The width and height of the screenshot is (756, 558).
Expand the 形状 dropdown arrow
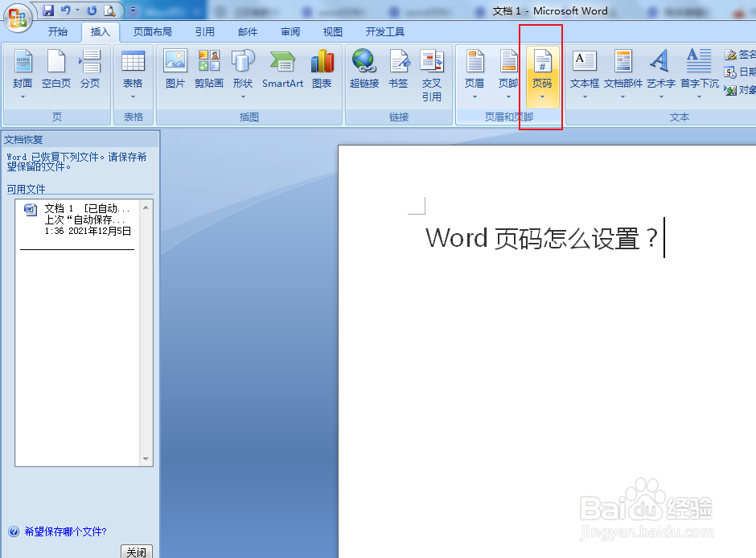(243, 96)
